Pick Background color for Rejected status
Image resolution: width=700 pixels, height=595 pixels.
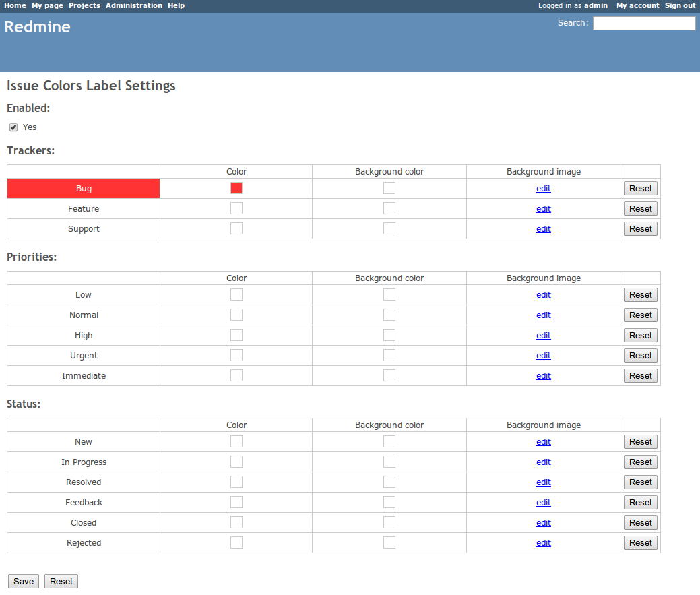pos(389,542)
